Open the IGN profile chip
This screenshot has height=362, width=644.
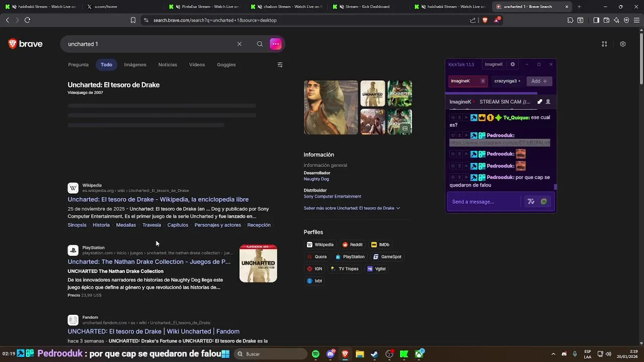click(x=314, y=269)
